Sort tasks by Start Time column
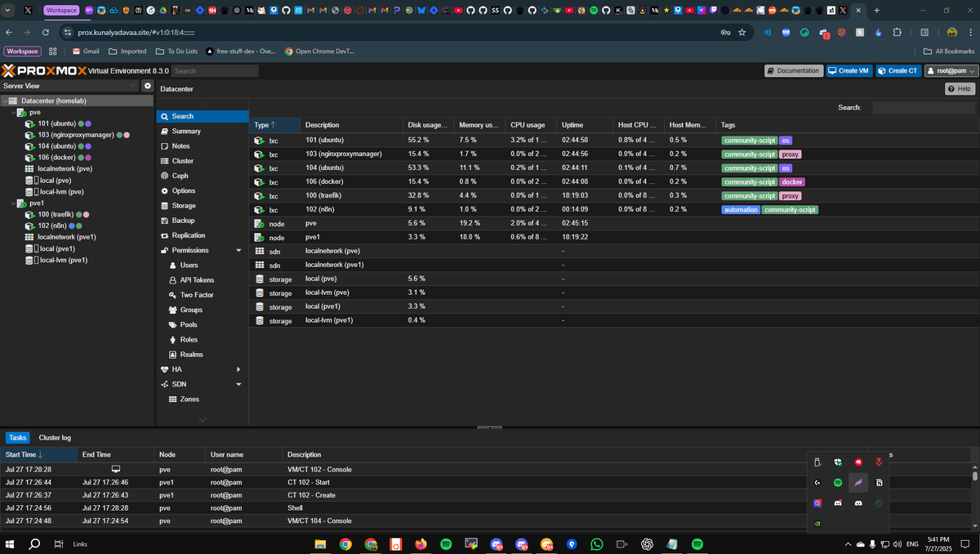Screen dimensions: 980x554 tap(38, 454)
